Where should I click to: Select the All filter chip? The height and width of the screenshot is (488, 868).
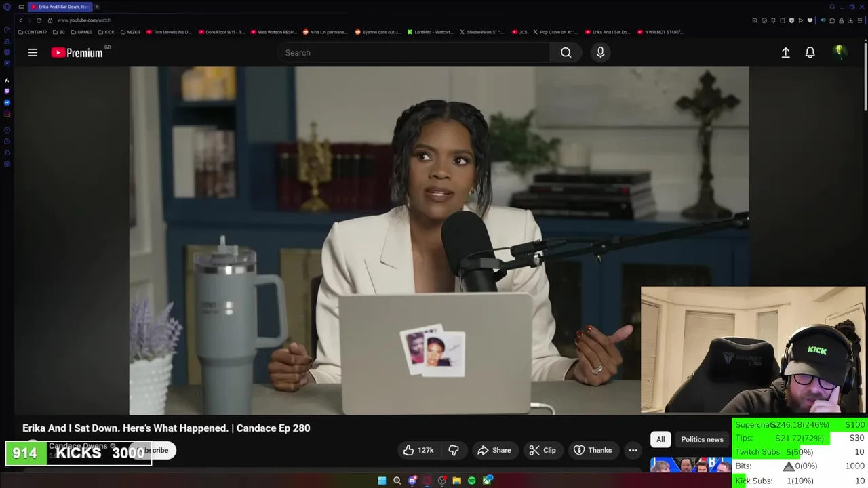point(660,439)
